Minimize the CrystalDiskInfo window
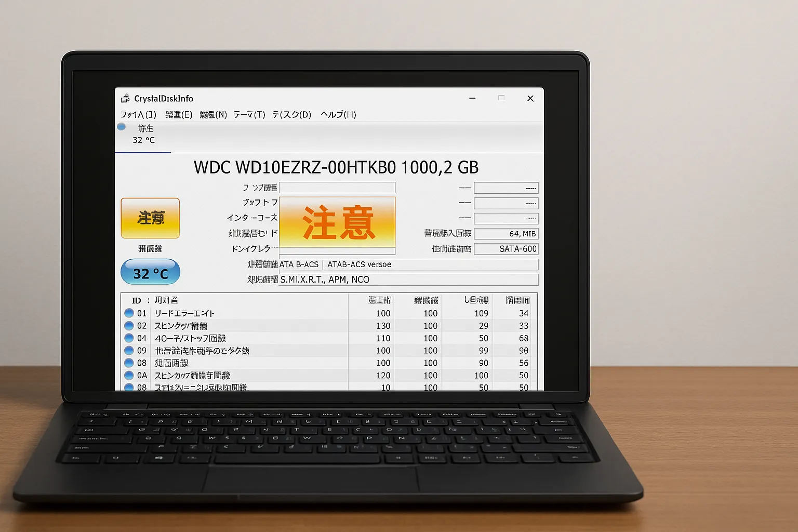The height and width of the screenshot is (532, 798). tap(472, 98)
